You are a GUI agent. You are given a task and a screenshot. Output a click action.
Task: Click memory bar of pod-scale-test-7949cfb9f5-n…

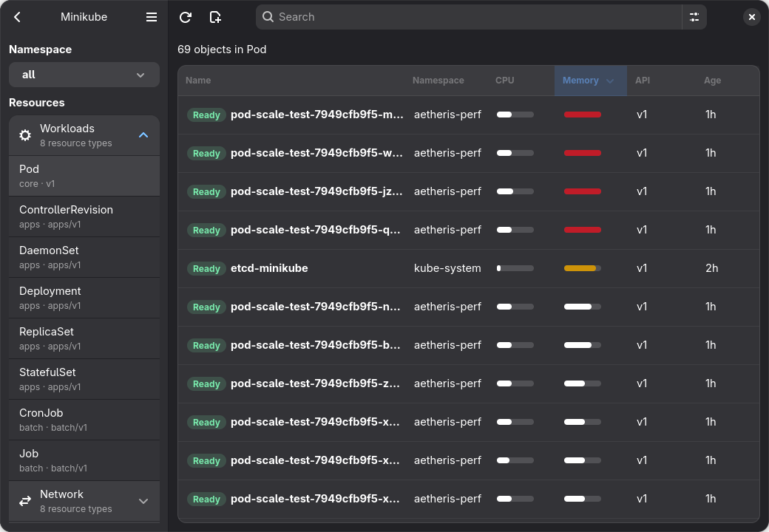click(x=583, y=307)
